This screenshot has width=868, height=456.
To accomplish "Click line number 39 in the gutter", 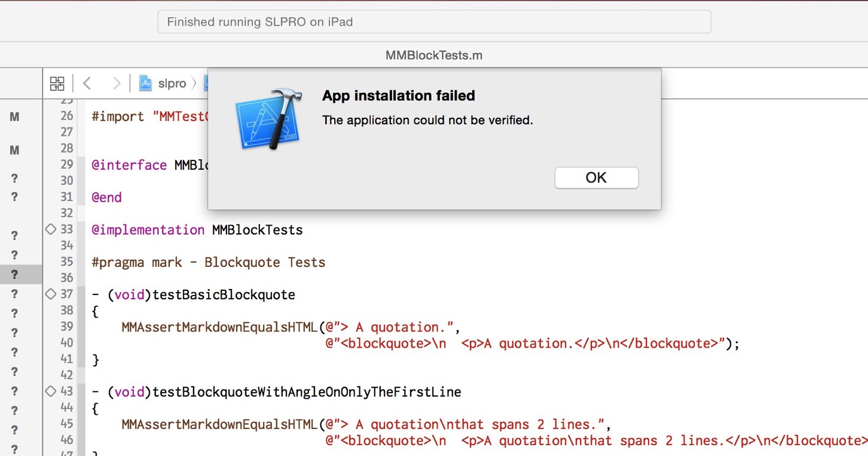I will [x=66, y=326].
